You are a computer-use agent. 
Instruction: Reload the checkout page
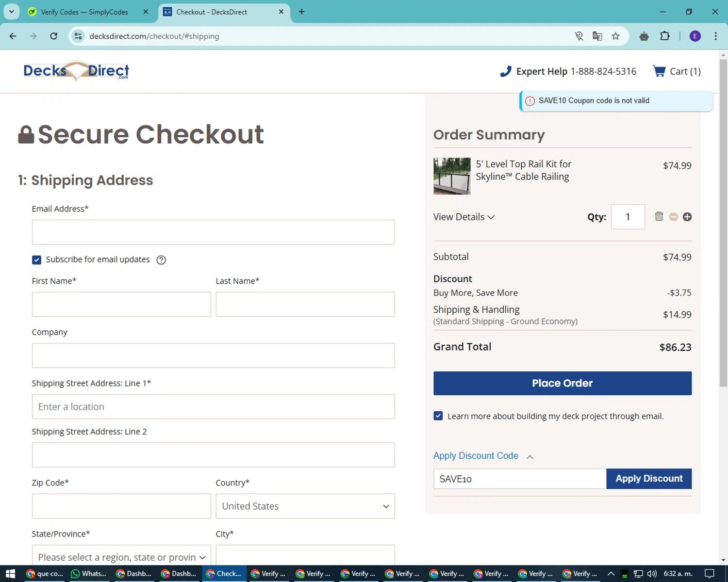[x=54, y=36]
